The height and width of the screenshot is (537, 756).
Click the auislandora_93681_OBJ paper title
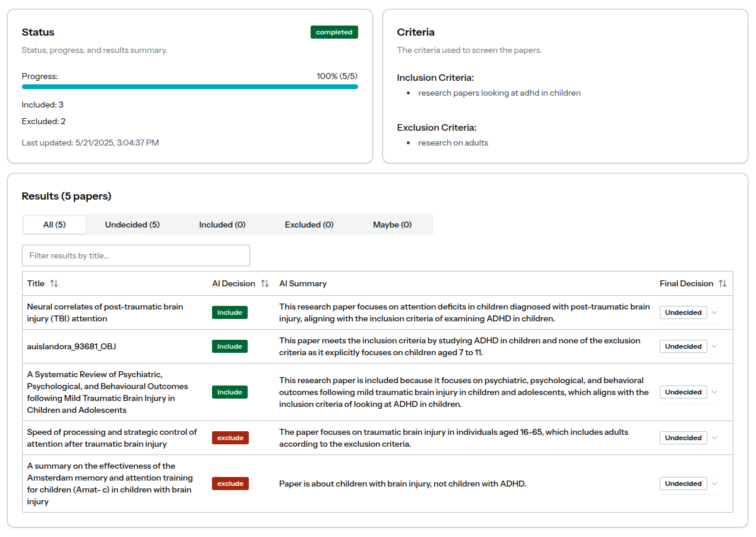pos(68,346)
